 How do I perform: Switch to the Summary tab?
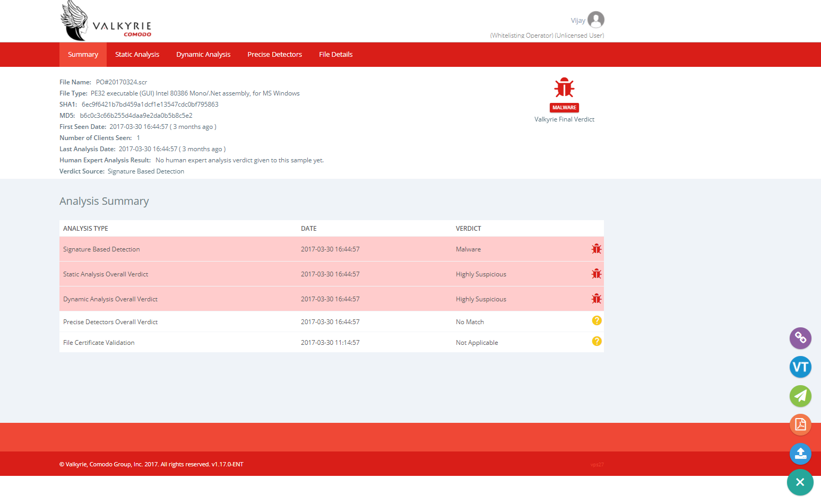83,55
